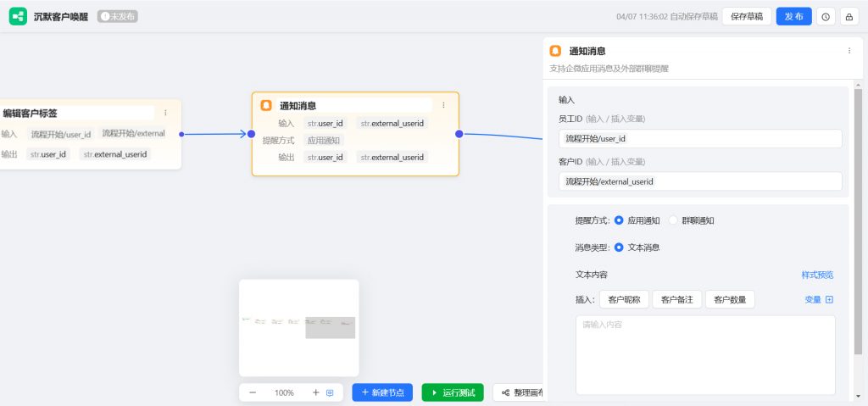Click 保存草稿 button
This screenshot has height=406, width=868.
click(x=746, y=17)
